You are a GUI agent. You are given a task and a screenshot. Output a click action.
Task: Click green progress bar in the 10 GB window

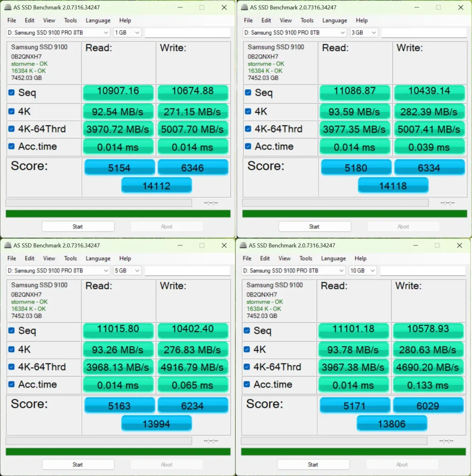coord(353,452)
